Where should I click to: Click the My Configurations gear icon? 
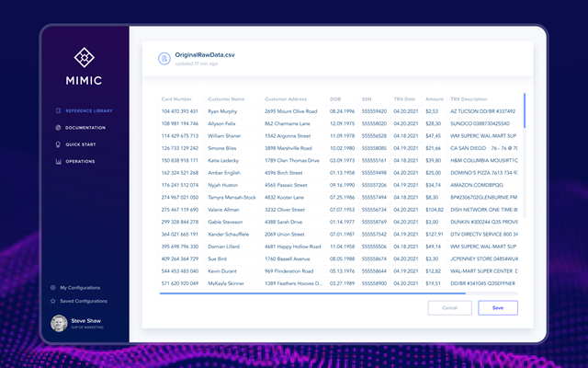pos(53,288)
